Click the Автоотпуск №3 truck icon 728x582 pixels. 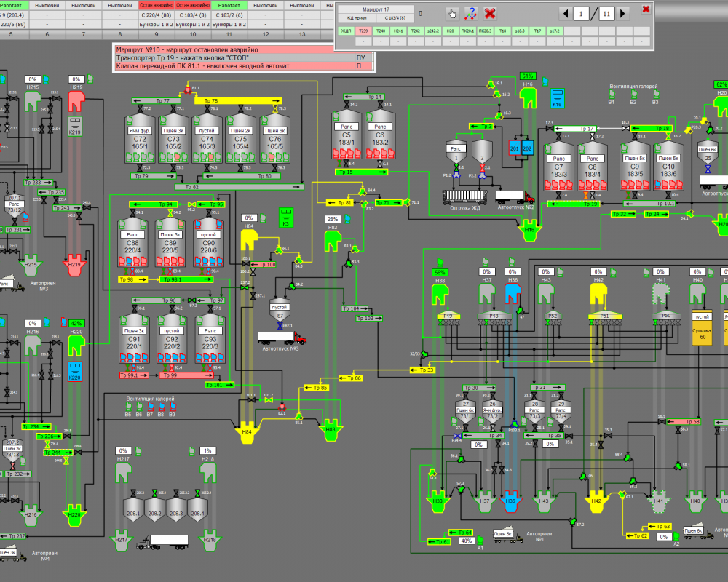282,338
